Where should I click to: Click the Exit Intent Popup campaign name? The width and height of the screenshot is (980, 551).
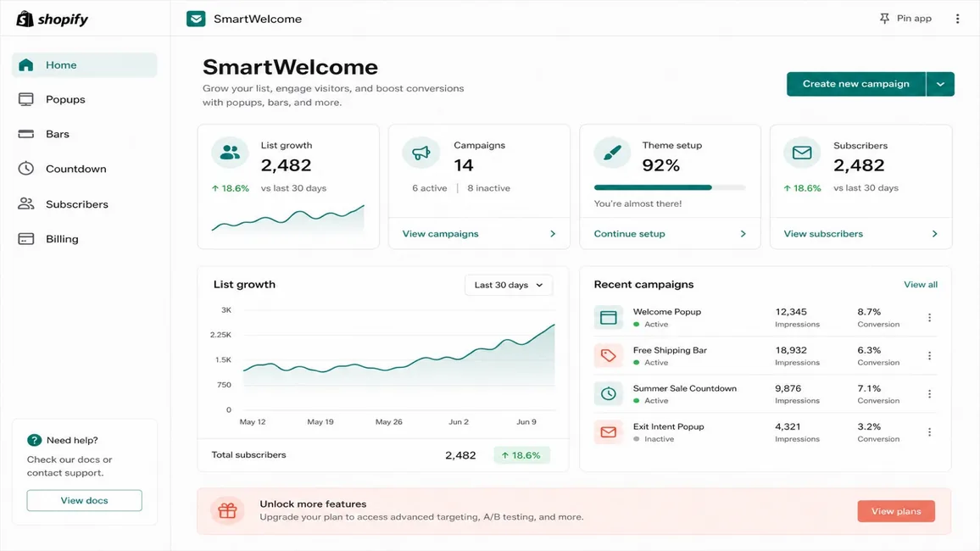(669, 426)
